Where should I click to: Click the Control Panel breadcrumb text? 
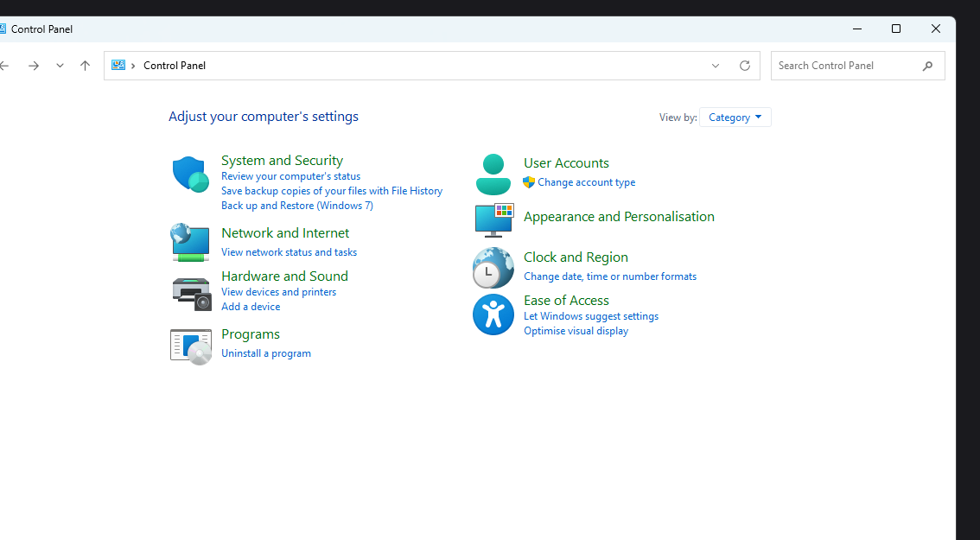[175, 66]
